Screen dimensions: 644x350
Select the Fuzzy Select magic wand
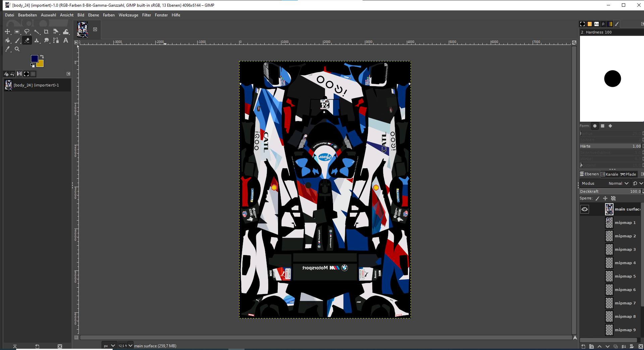(x=37, y=32)
